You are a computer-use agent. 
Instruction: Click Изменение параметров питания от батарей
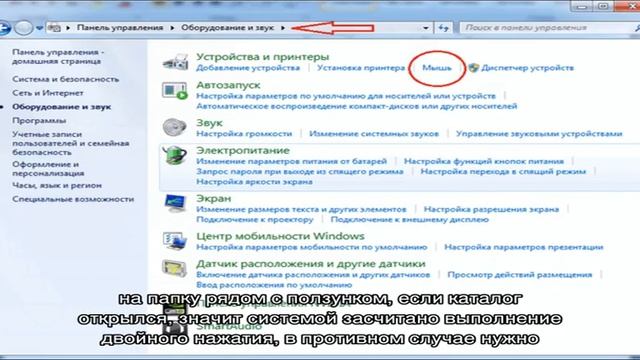click(291, 161)
